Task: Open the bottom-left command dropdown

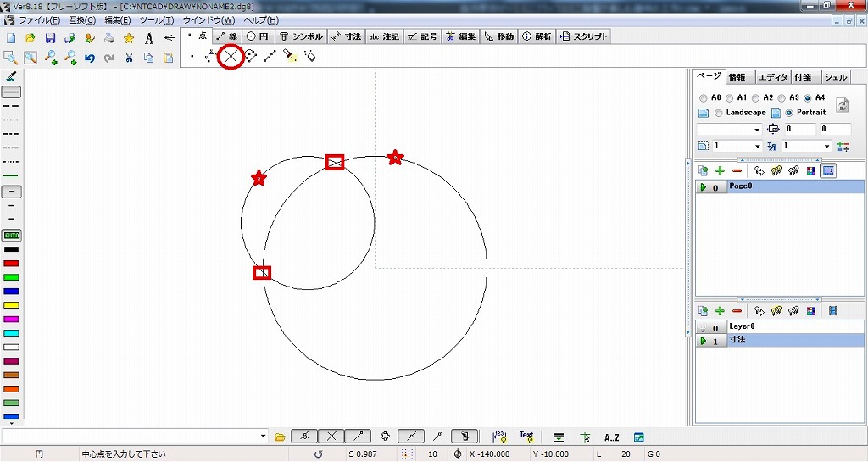Action: click(x=262, y=437)
